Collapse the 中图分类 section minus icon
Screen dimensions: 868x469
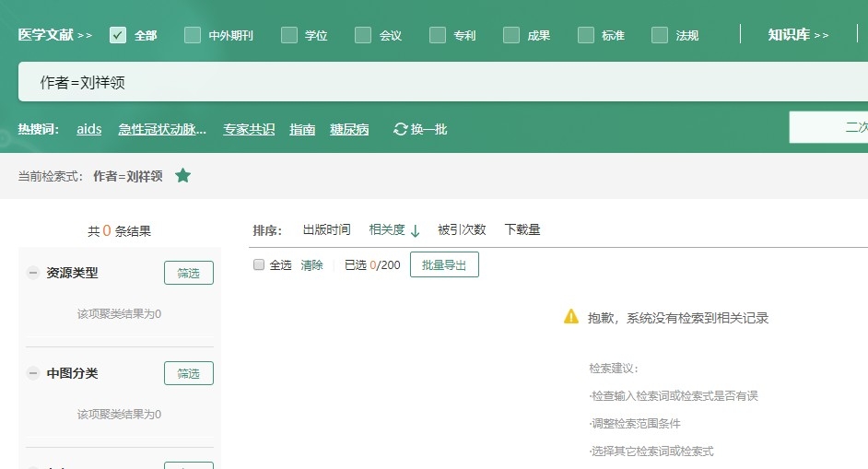pos(33,373)
